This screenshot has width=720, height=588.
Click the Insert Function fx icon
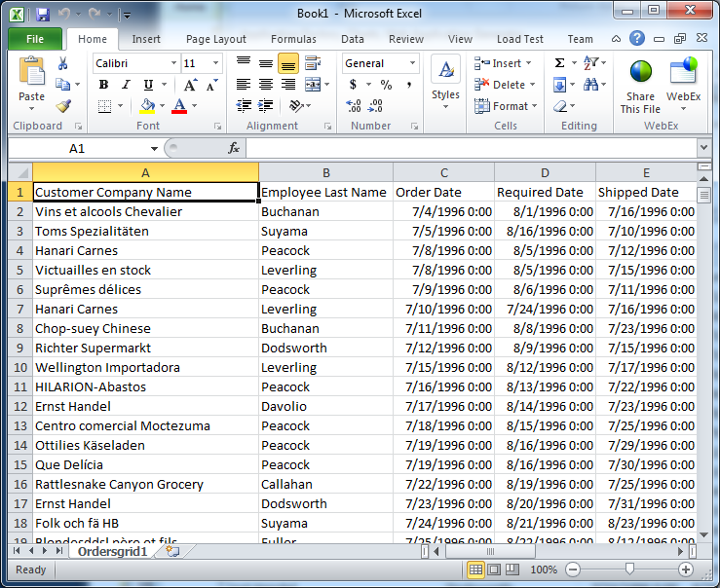pyautogui.click(x=234, y=148)
